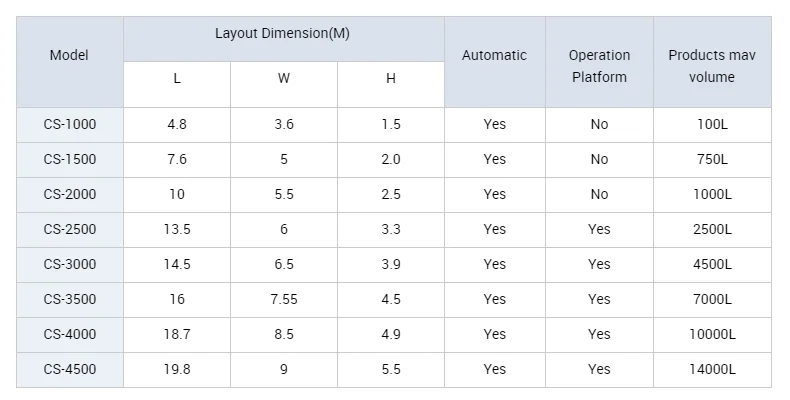Select the Operation Platform column header
The width and height of the screenshot is (790, 400).
point(599,66)
